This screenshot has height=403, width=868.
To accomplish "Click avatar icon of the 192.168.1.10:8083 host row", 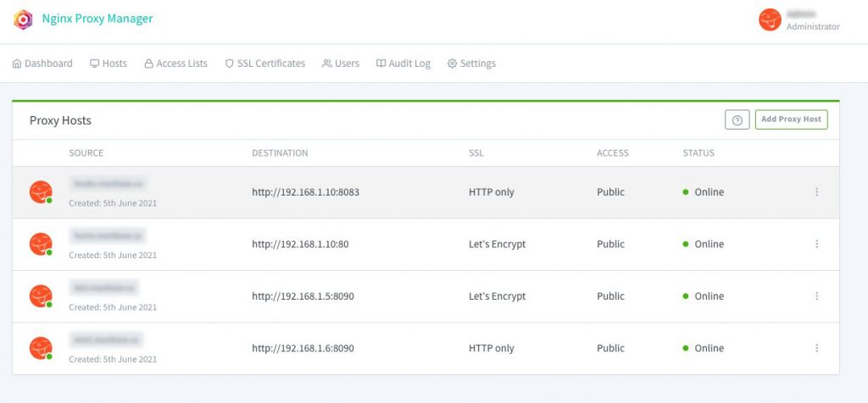I will [41, 192].
